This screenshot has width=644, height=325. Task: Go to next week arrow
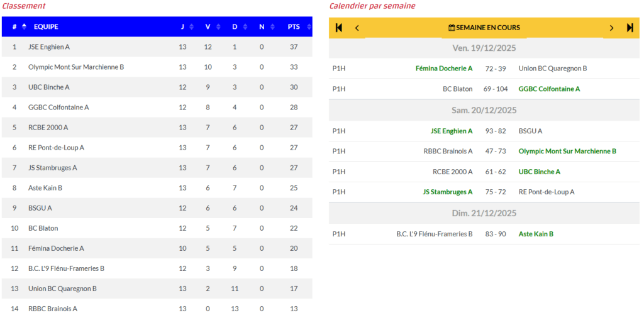611,28
